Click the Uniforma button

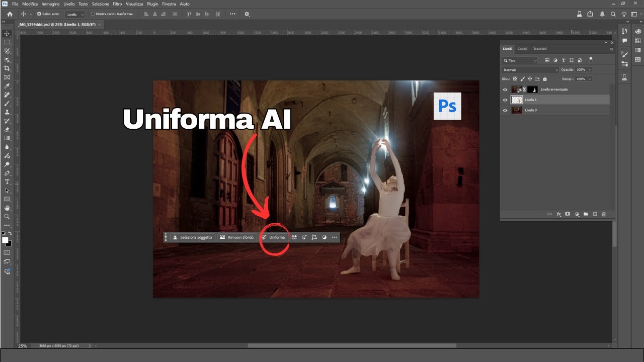pos(274,237)
